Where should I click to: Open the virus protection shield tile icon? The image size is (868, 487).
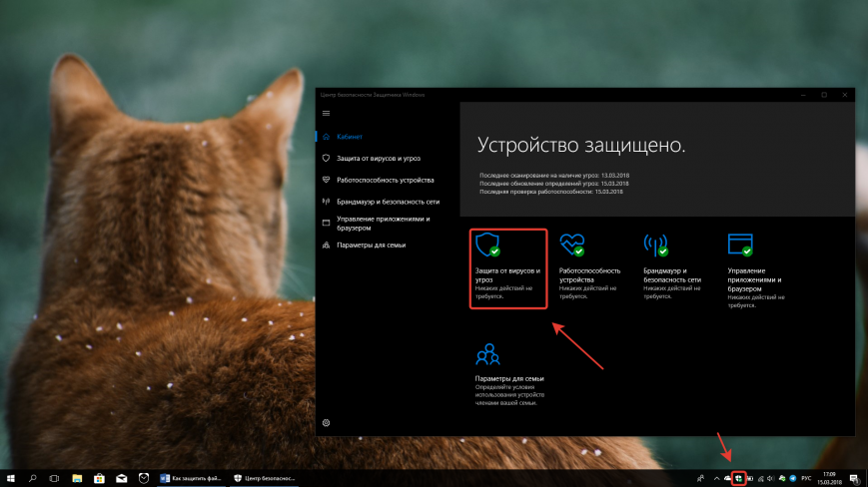point(487,244)
